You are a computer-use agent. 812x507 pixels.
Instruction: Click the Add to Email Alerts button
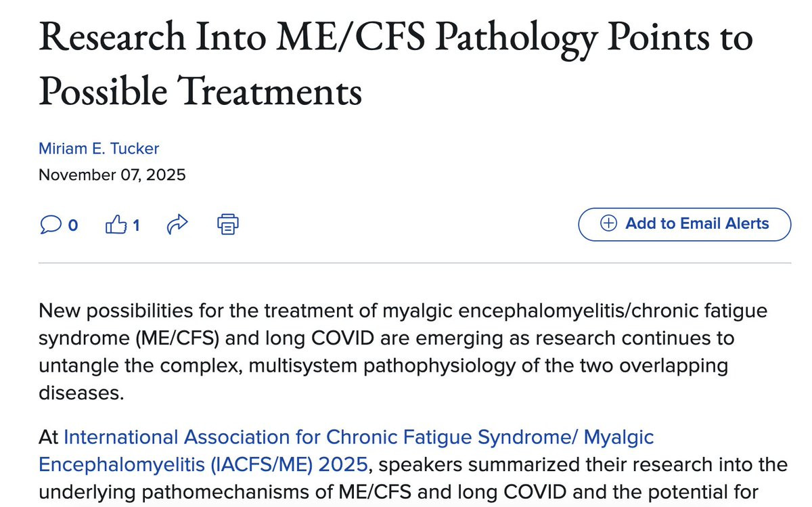coord(684,224)
